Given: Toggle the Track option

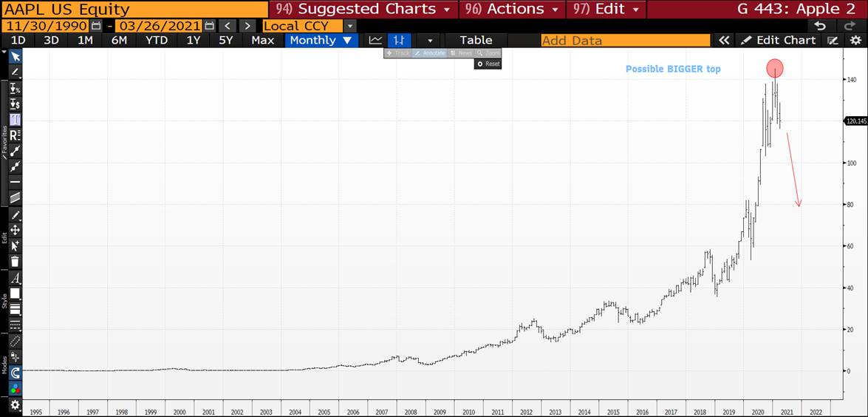Looking at the screenshot, I should [397, 52].
